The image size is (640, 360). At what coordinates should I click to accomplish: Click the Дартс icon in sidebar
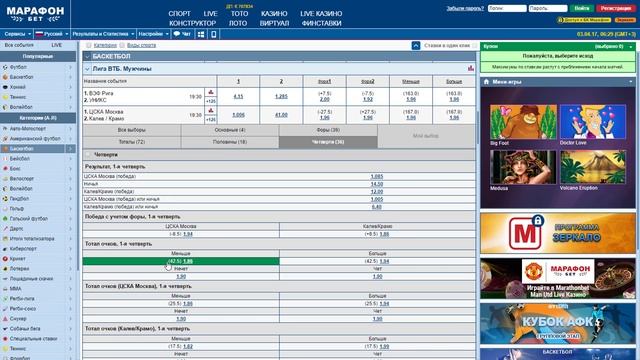5,229
